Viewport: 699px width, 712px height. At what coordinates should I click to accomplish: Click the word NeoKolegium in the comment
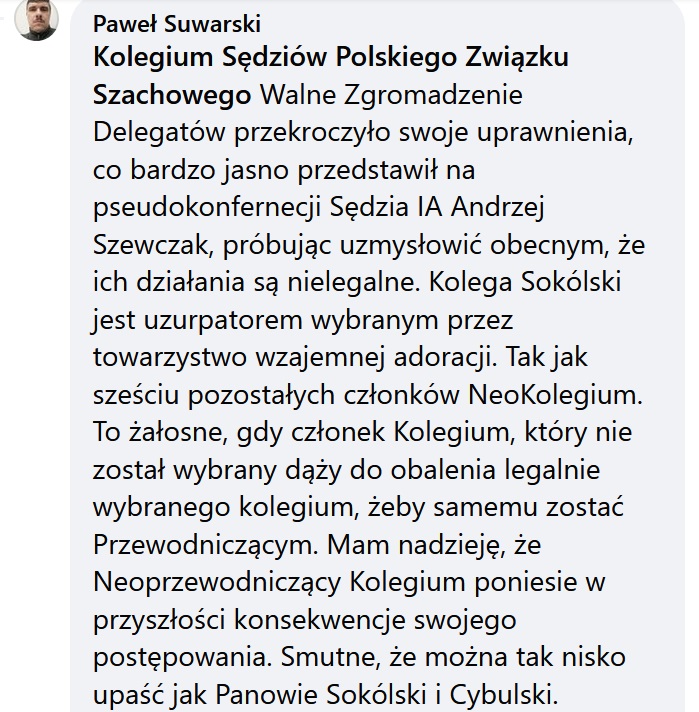[x=552, y=394]
